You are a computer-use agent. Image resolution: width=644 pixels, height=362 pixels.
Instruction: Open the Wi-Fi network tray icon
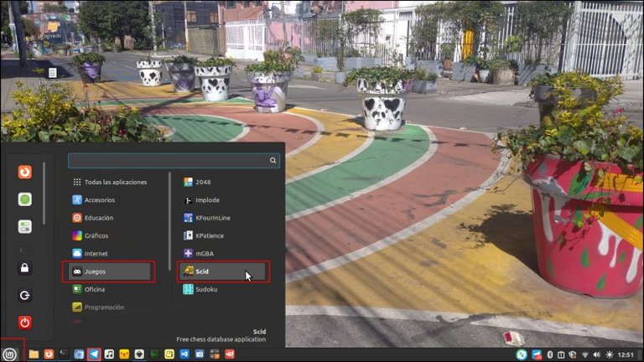[584, 354]
